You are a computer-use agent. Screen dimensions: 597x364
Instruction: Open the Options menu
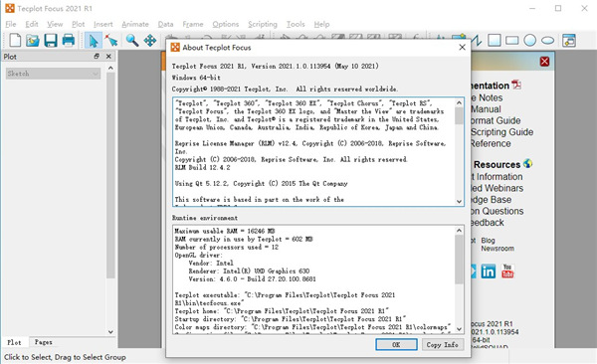coord(226,24)
